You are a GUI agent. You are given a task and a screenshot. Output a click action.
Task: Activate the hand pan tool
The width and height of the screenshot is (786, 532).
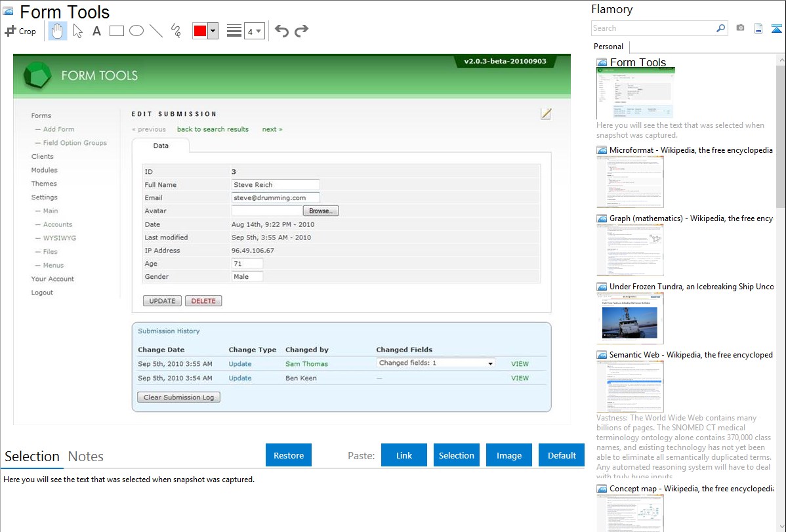pyautogui.click(x=58, y=31)
